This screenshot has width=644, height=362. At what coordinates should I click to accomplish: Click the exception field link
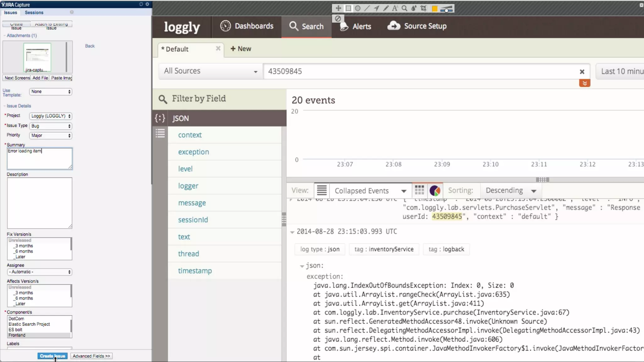point(193,152)
